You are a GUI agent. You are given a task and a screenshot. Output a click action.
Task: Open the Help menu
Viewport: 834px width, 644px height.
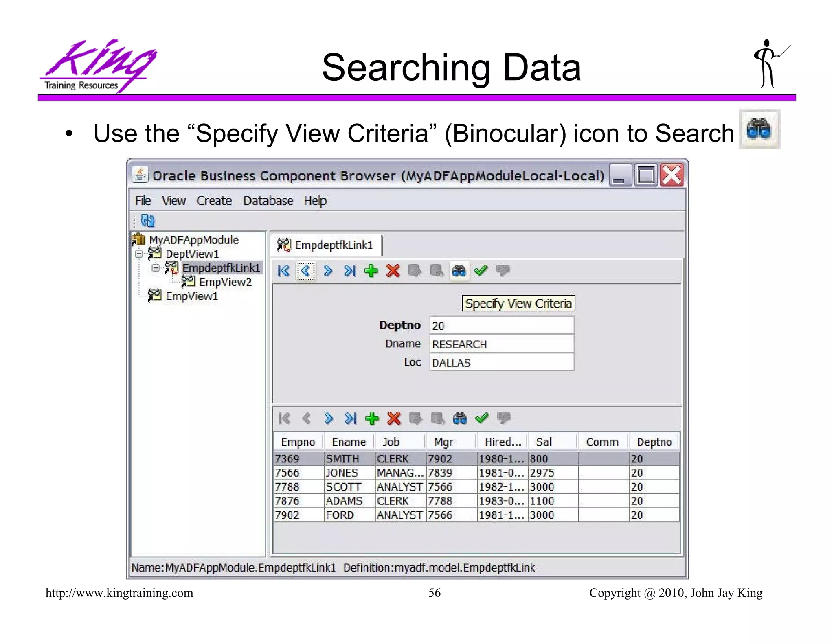click(315, 201)
